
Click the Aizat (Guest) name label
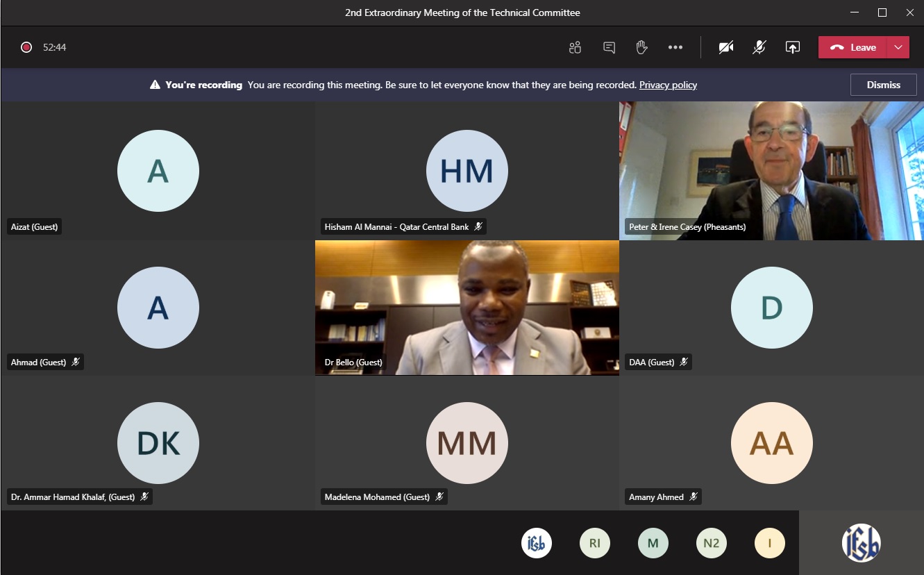click(35, 226)
